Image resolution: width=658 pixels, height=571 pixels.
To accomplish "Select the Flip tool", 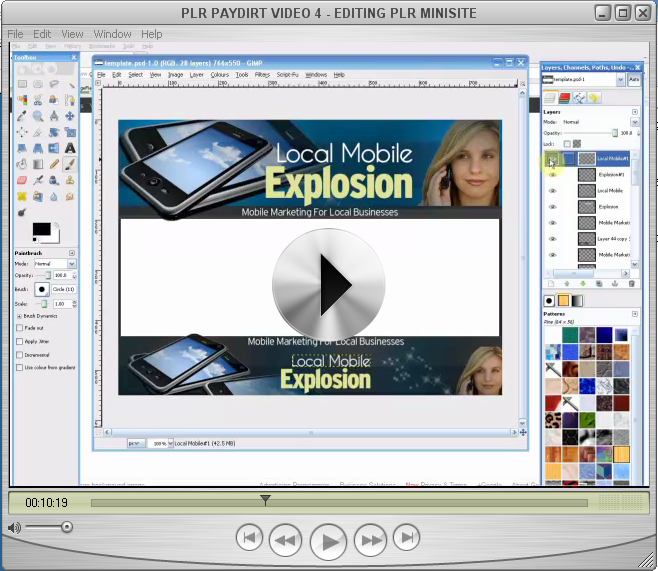I will tap(54, 148).
